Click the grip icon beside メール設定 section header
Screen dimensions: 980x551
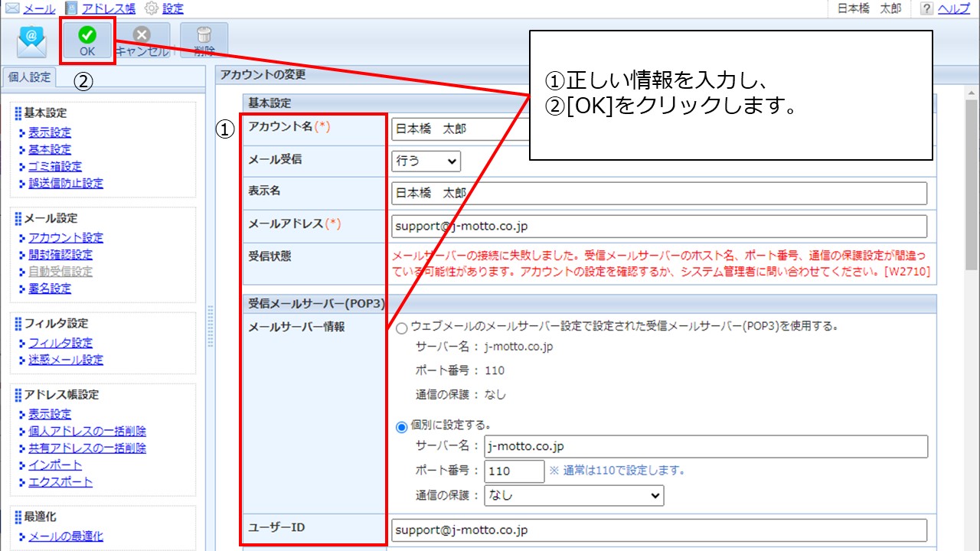18,219
